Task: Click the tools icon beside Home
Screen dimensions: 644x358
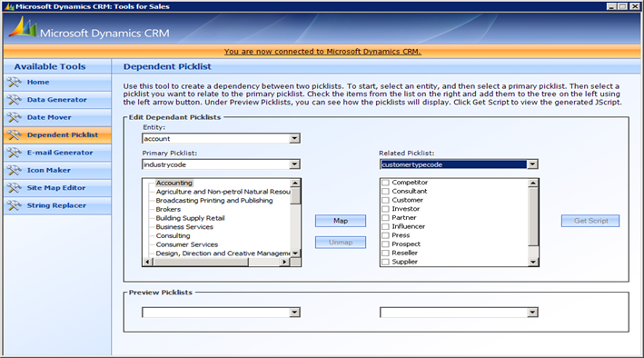Action: point(14,82)
